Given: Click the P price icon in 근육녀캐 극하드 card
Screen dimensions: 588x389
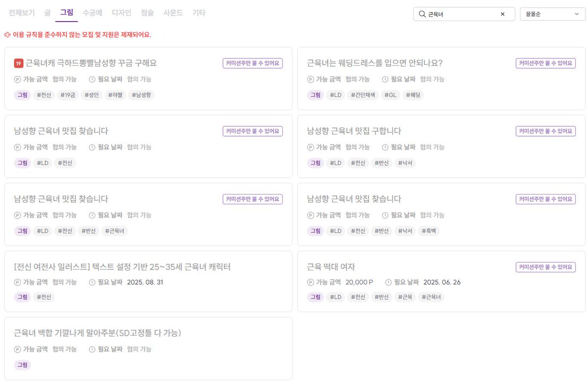Looking at the screenshot, I should pyautogui.click(x=18, y=79).
